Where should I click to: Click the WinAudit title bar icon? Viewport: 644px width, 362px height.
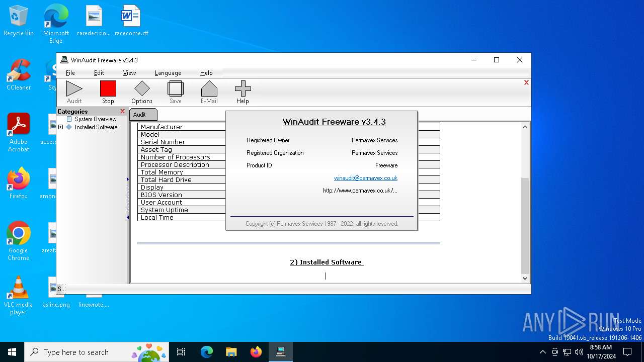pos(64,60)
